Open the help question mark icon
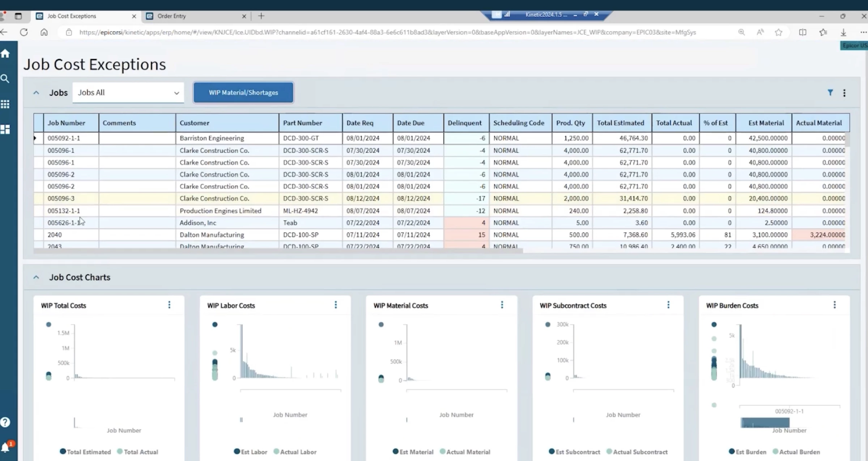Screen dimensions: 868x461 click(x=5, y=422)
